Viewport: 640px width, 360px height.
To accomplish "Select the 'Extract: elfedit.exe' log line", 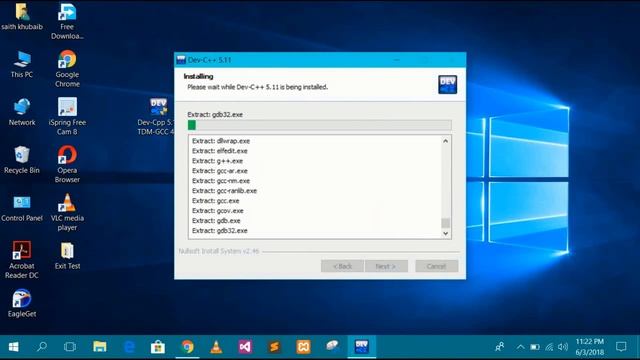I will click(220, 151).
